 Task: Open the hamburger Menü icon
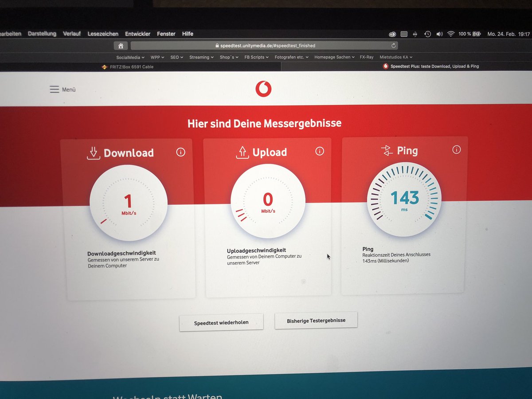coord(54,90)
